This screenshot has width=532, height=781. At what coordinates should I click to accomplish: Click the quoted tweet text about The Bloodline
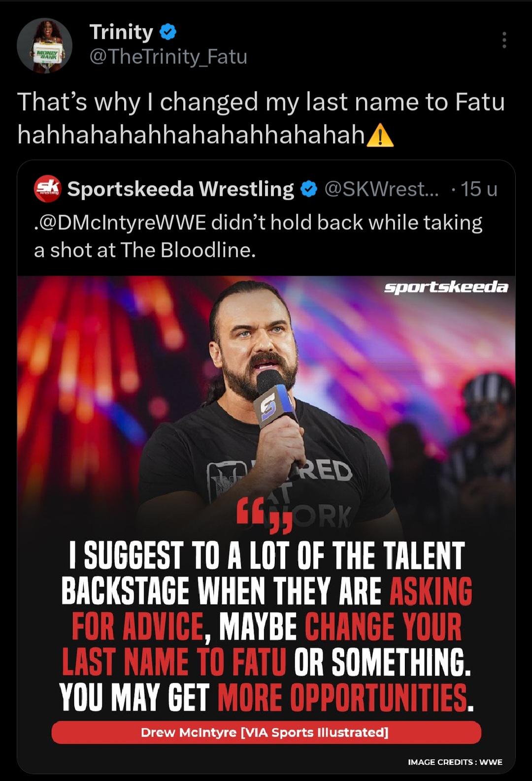[x=258, y=236]
